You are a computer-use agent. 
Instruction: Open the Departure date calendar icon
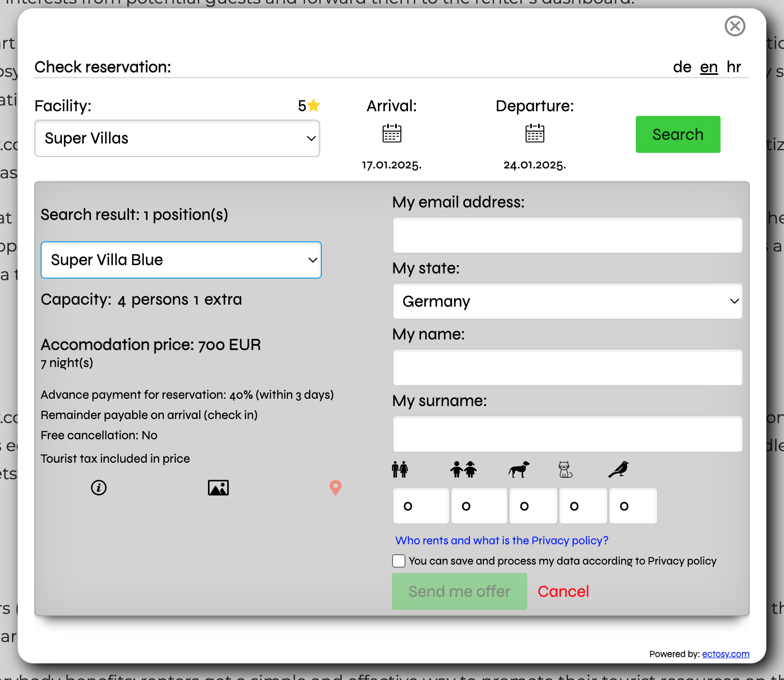point(534,133)
